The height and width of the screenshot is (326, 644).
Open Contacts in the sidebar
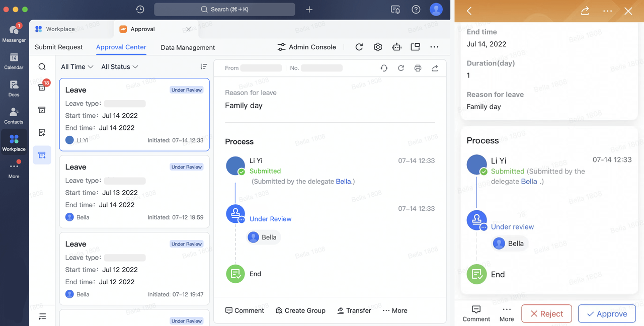pos(14,115)
